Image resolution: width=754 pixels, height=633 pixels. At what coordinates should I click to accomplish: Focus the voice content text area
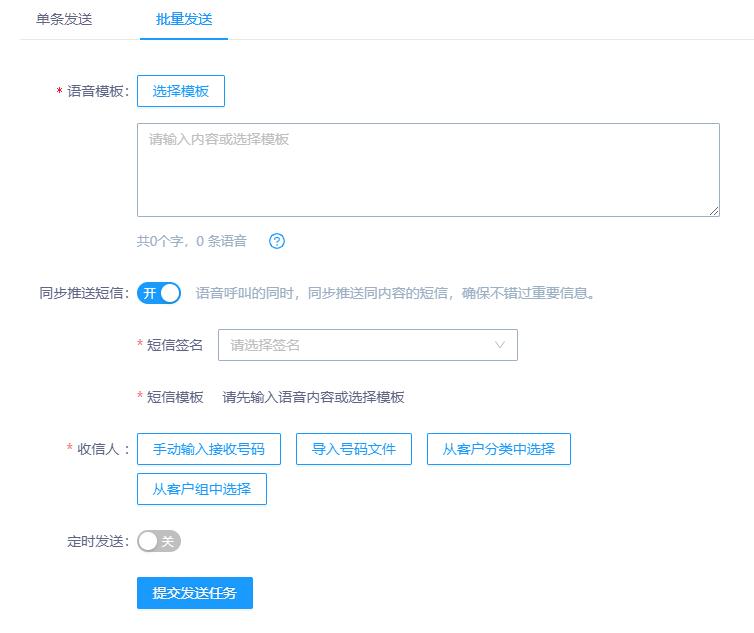428,170
